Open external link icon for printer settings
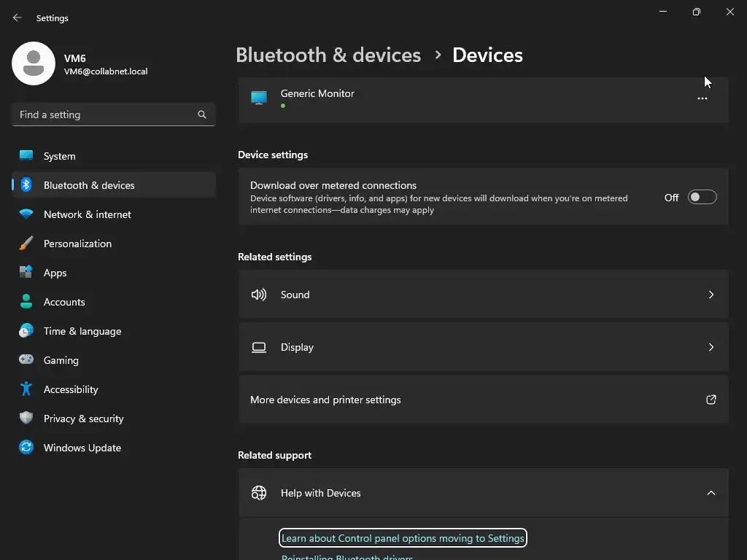747x560 pixels. (711, 400)
